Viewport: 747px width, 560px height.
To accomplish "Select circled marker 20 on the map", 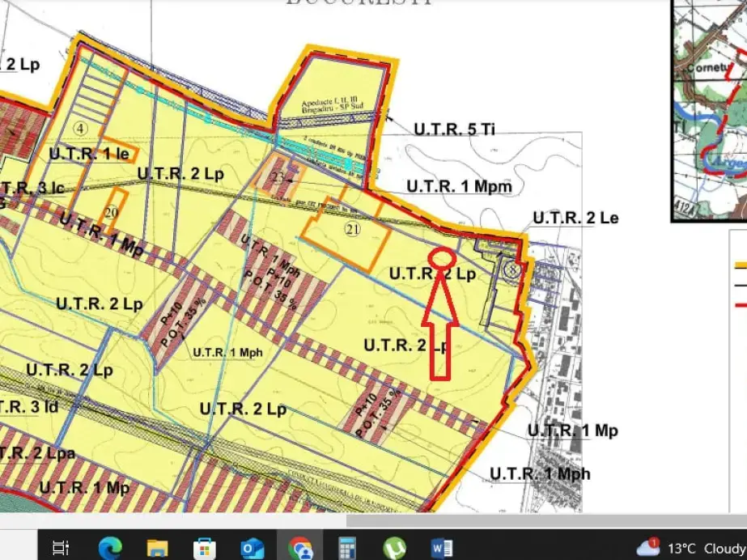I will [110, 212].
